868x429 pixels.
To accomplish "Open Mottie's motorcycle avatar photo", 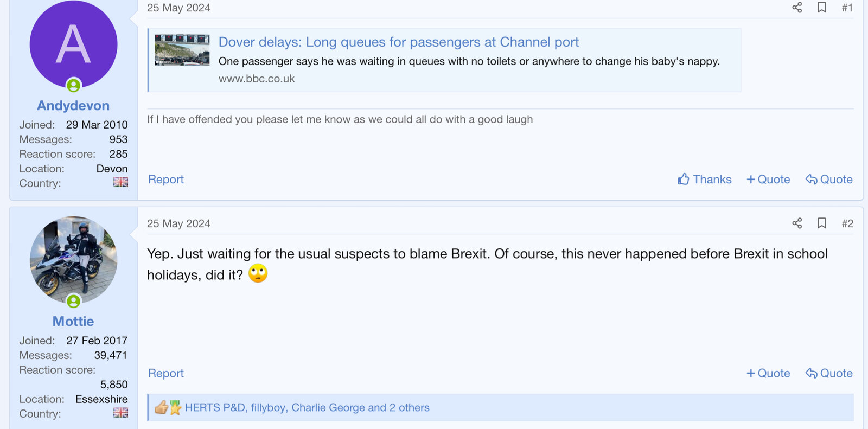I will [73, 260].
